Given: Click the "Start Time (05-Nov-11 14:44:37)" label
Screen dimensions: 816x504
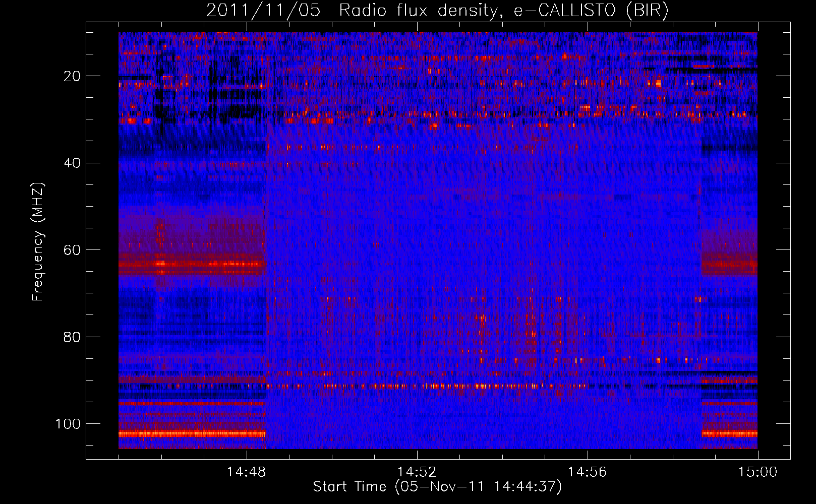Looking at the screenshot, I should (x=437, y=487).
